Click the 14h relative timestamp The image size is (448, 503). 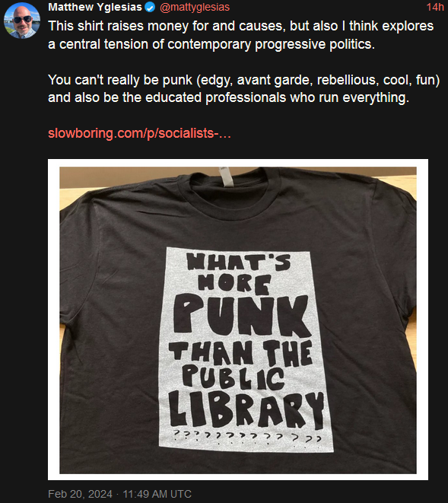435,7
